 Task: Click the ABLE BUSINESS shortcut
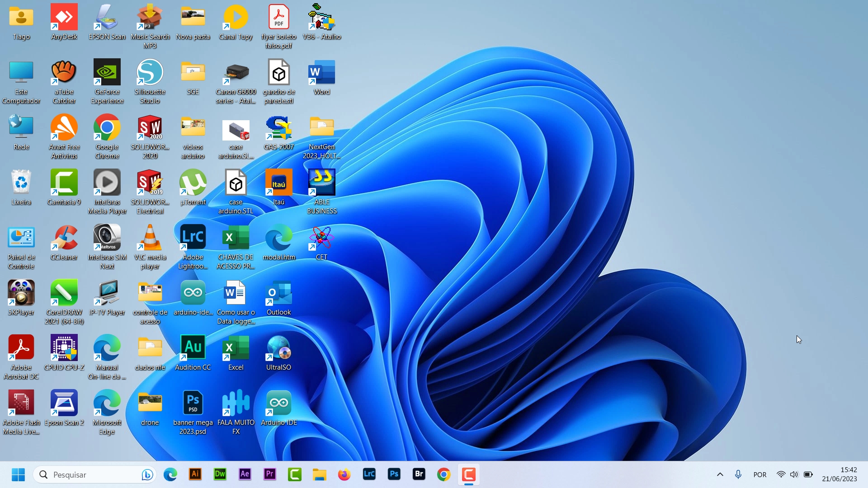321,192
